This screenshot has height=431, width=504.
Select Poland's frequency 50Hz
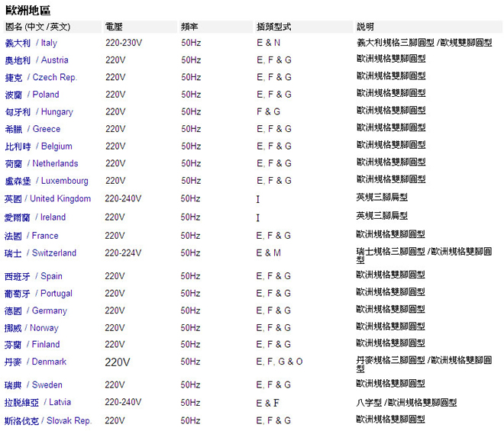click(191, 95)
